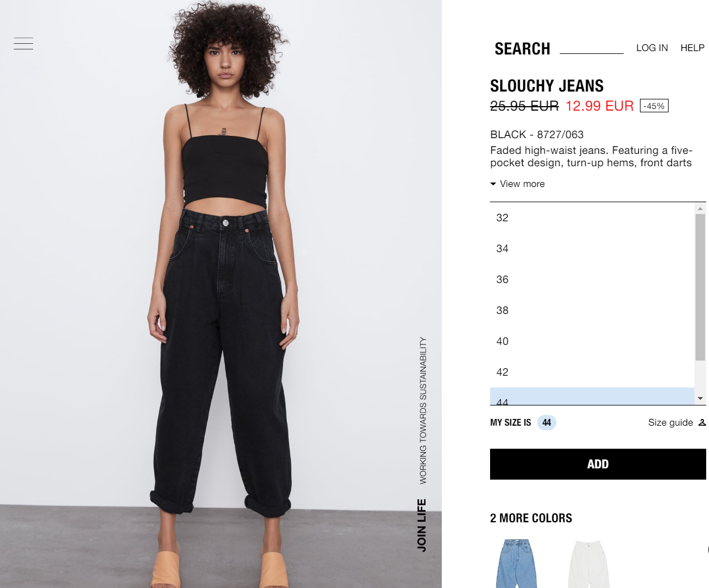This screenshot has height=588, width=709.
Task: Open the HELP page
Action: pyautogui.click(x=692, y=48)
